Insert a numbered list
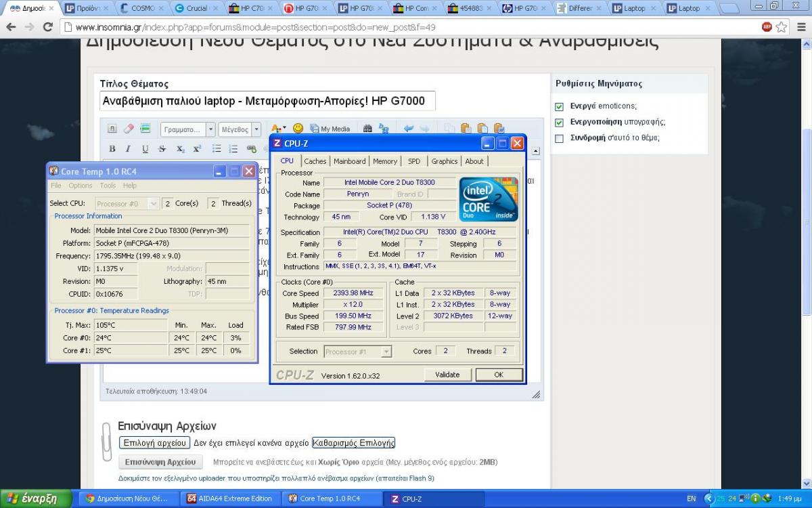812x508 pixels. click(233, 149)
